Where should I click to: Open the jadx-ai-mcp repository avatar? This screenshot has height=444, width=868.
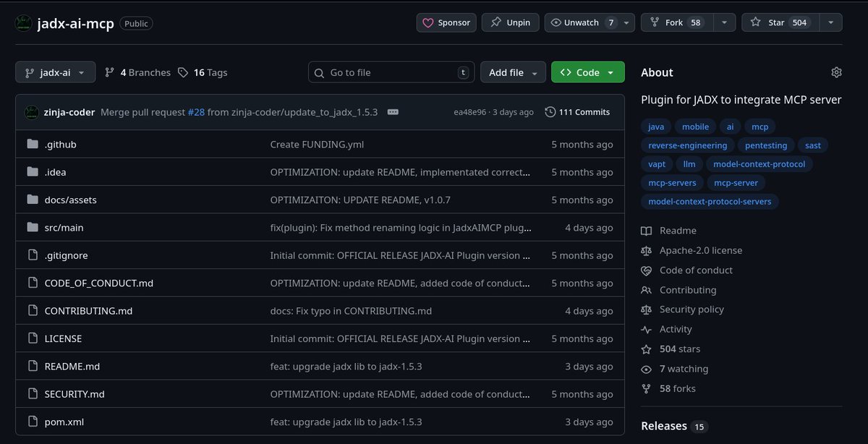point(25,23)
